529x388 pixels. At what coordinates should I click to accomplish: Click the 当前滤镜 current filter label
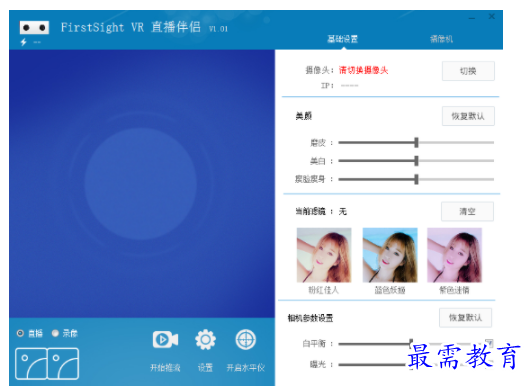coord(310,212)
